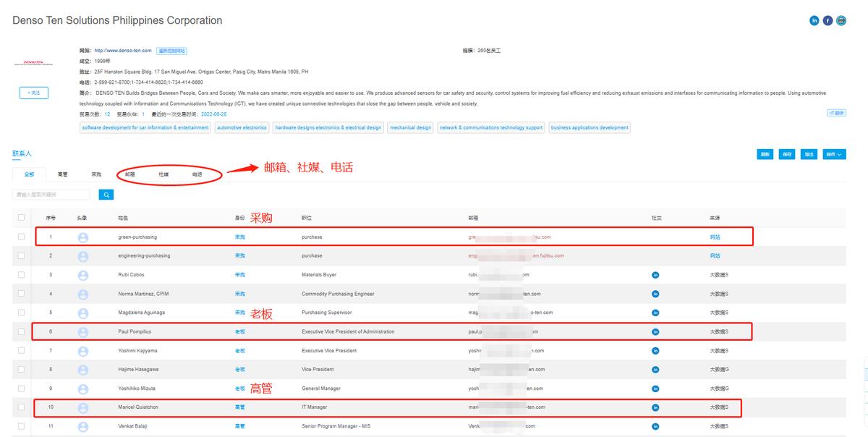Viewport: 868px width, 437px height.
Task: Switch to the 电话 tab
Action: 197,174
